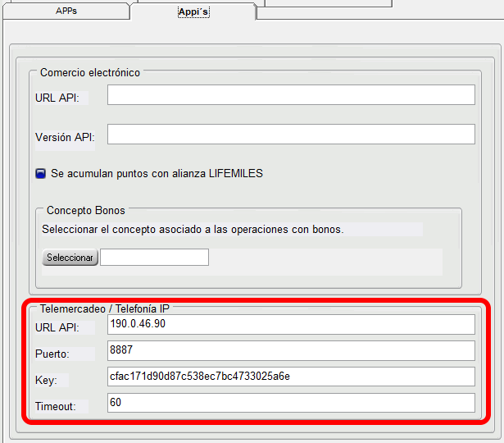Click the Versión API label
Viewport: 504px width, 443px height.
[x=65, y=137]
